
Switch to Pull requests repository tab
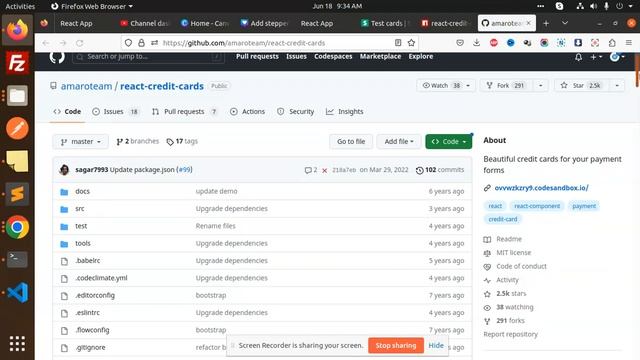tap(184, 111)
